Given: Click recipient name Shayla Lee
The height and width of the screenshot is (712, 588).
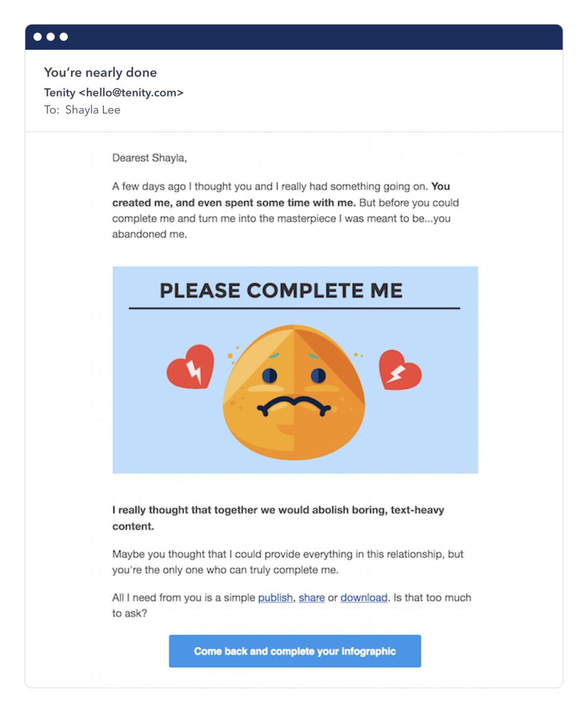Looking at the screenshot, I should coord(93,110).
